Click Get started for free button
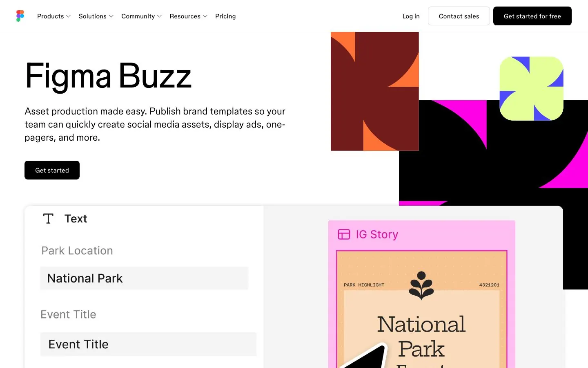 (x=532, y=16)
